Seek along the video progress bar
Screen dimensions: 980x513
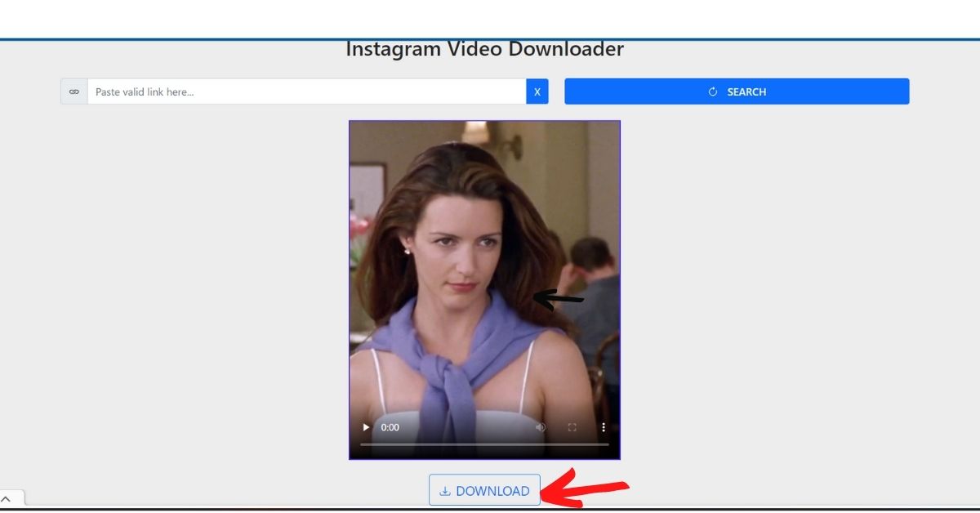pos(484,444)
